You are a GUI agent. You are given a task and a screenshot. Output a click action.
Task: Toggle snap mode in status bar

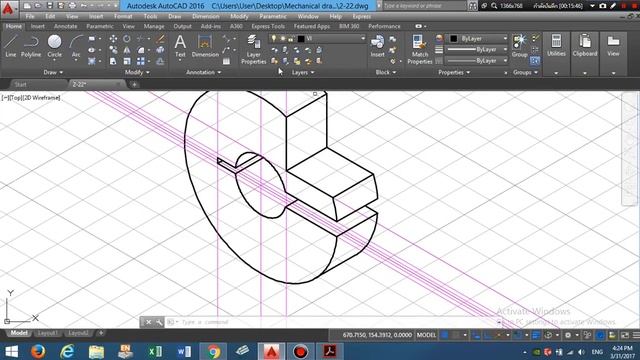tap(456, 335)
